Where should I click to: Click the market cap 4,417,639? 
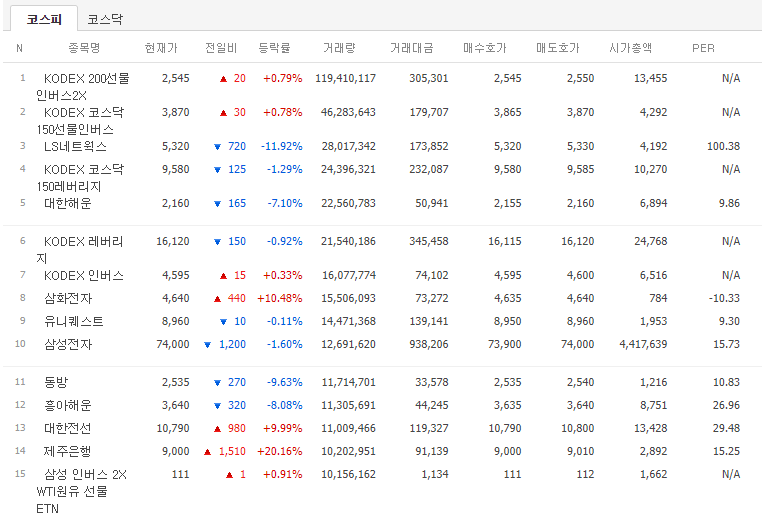point(643,344)
